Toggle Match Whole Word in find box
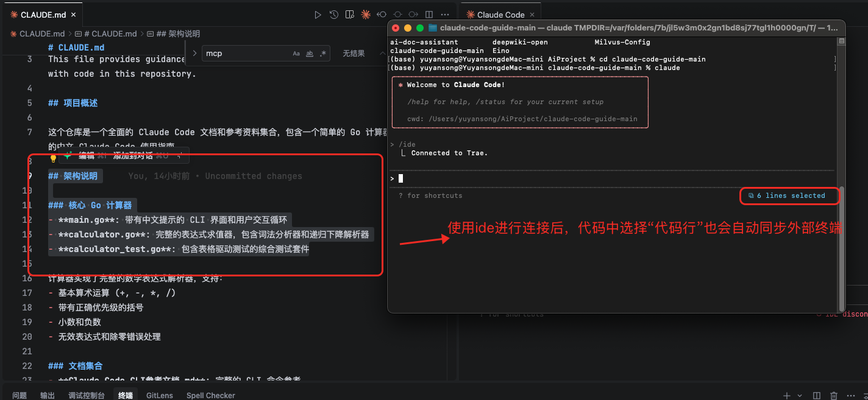 click(x=310, y=54)
